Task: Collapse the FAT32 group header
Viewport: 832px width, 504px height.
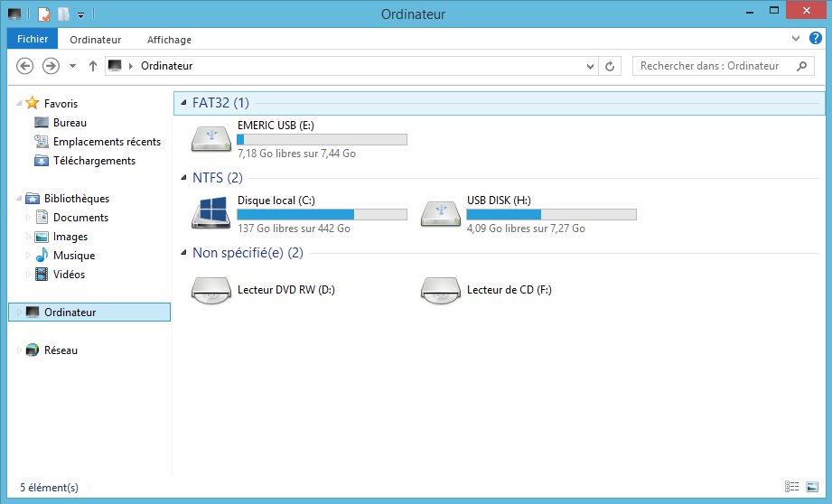Action: pos(184,103)
